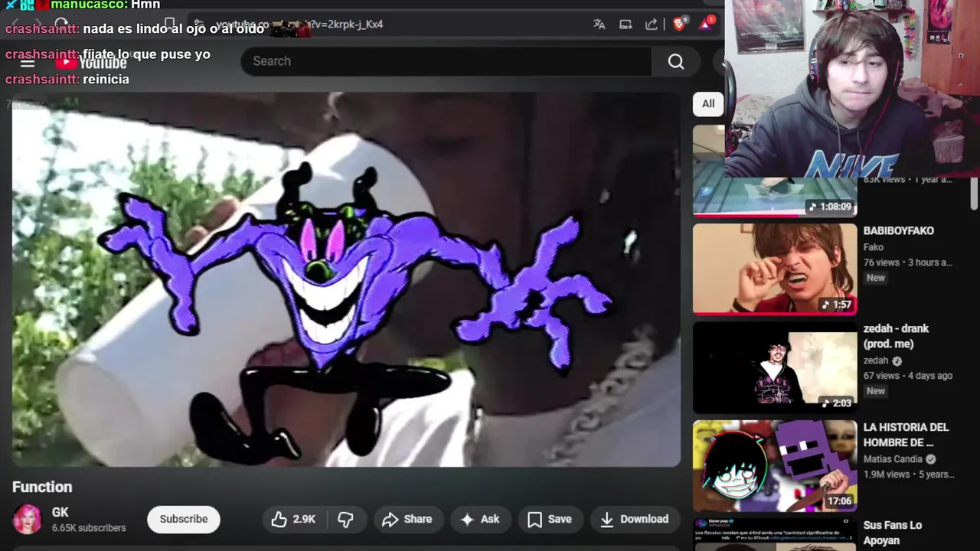Focus the YouTube search field
Image resolution: width=980 pixels, height=551 pixels.
pyautogui.click(x=446, y=61)
